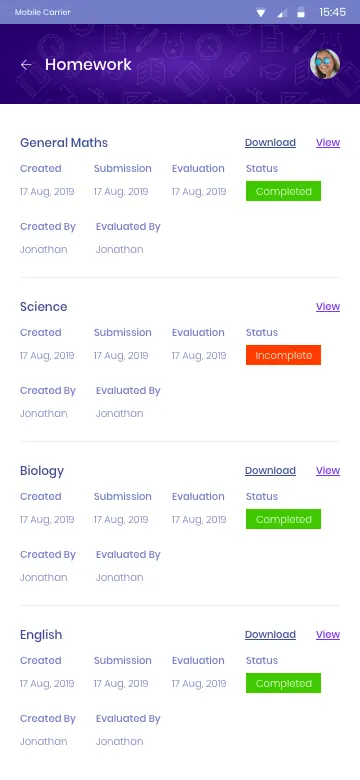Download the English homework
This screenshot has height=780, width=360.
pos(270,635)
